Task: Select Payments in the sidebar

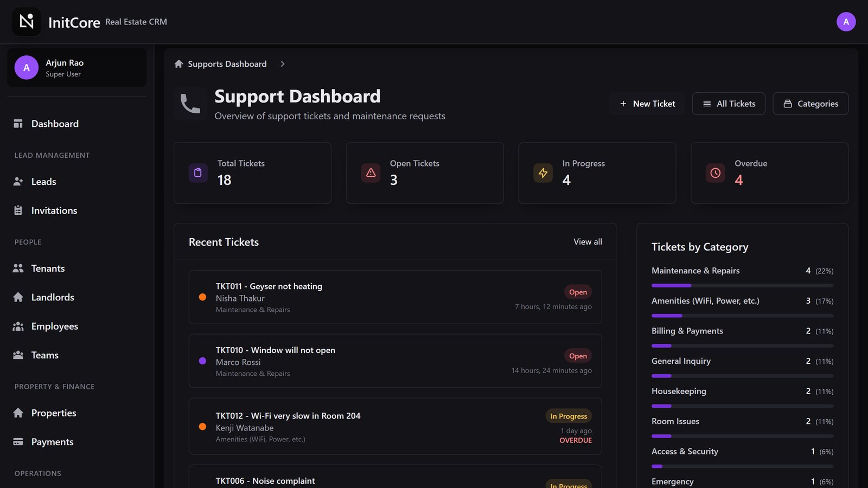Action: (76, 442)
